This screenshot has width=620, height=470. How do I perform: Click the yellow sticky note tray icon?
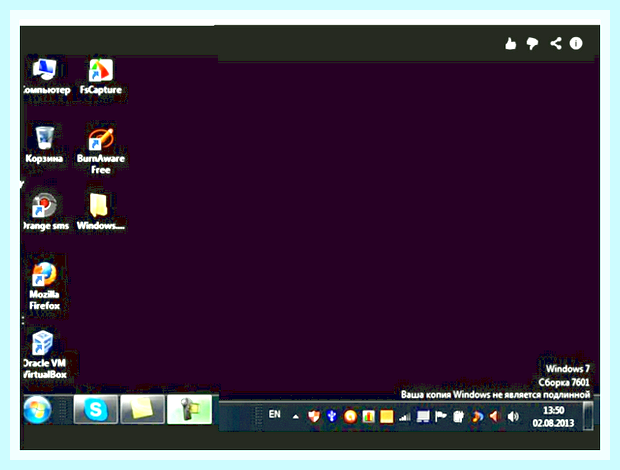point(386,416)
